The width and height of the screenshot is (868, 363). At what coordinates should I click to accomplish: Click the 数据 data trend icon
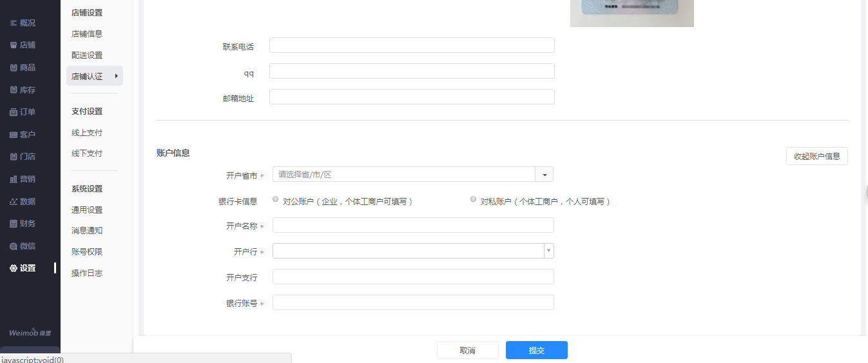coord(14,202)
